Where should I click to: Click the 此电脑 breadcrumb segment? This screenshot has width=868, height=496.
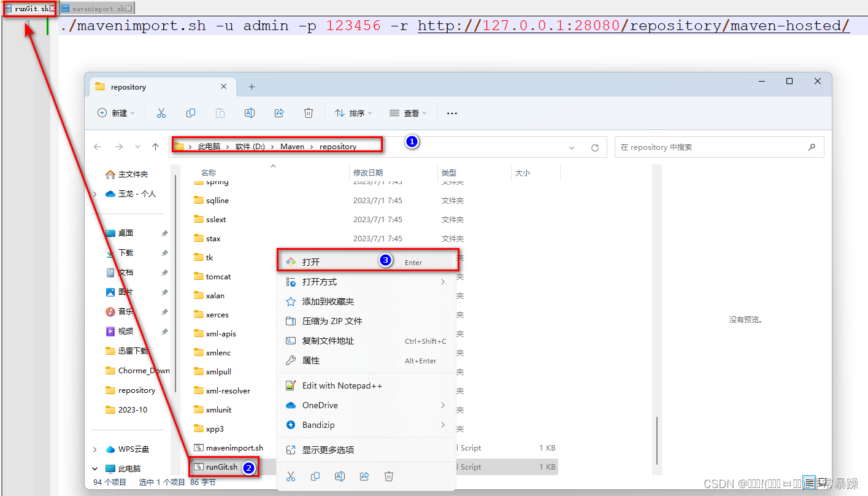(210, 147)
